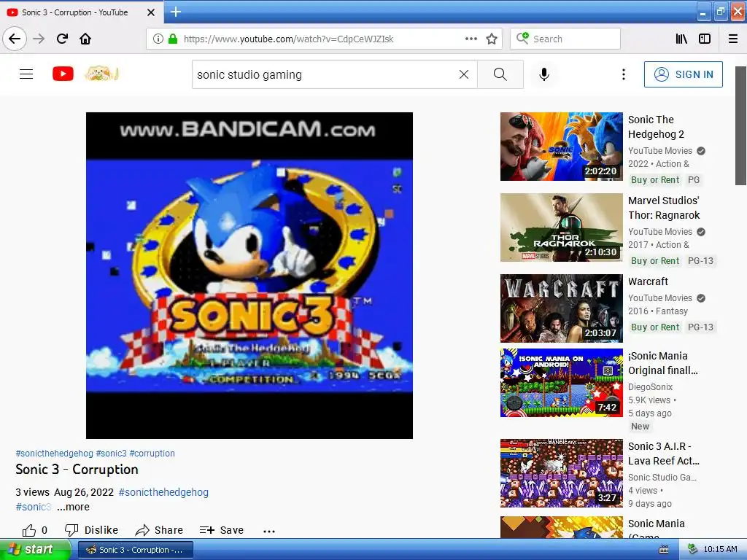
Task: Open Sonic Studio Ga... channel name
Action: pos(662,477)
